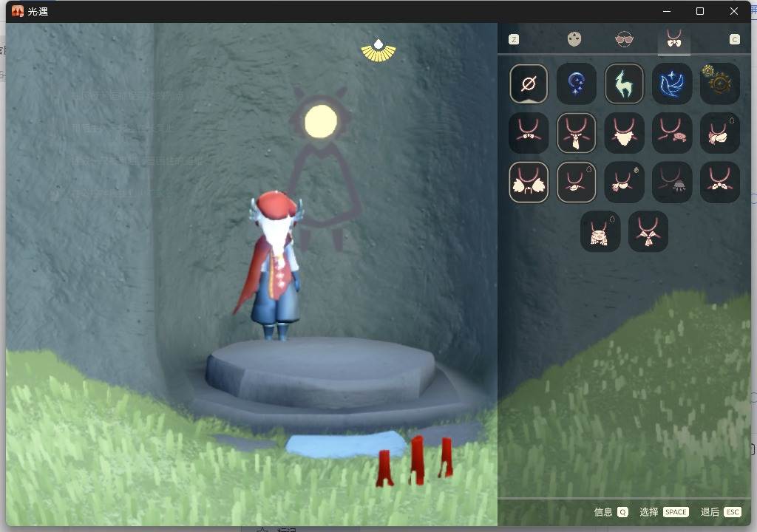Click the 退后 ESC back button
This screenshot has width=757, height=532.
tap(721, 512)
